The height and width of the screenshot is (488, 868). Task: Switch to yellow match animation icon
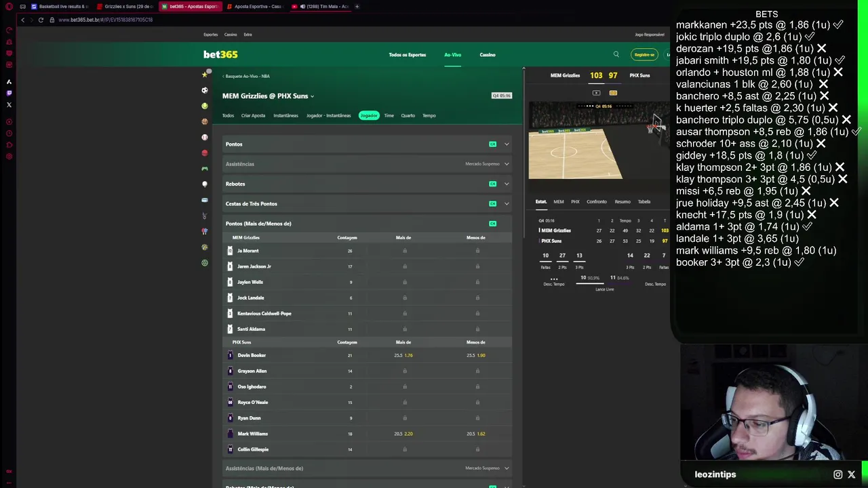pyautogui.click(x=613, y=93)
